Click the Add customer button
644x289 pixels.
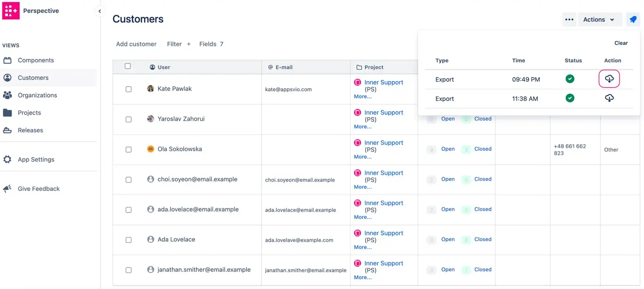136,44
